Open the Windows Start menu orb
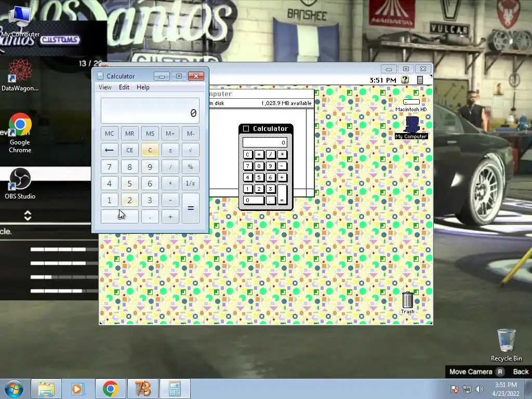Screen dimensions: 532x399 pos(14,389)
